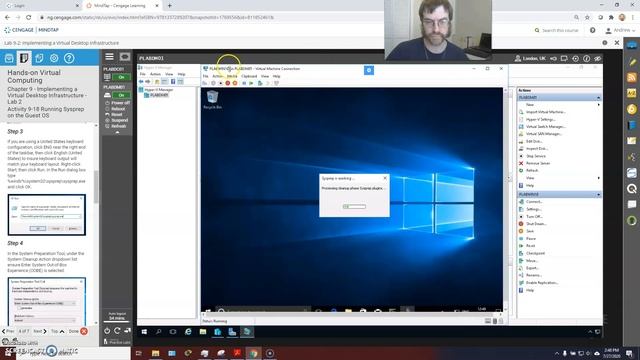Click reload icon below Auto logout timer

pyautogui.click(x=117, y=331)
